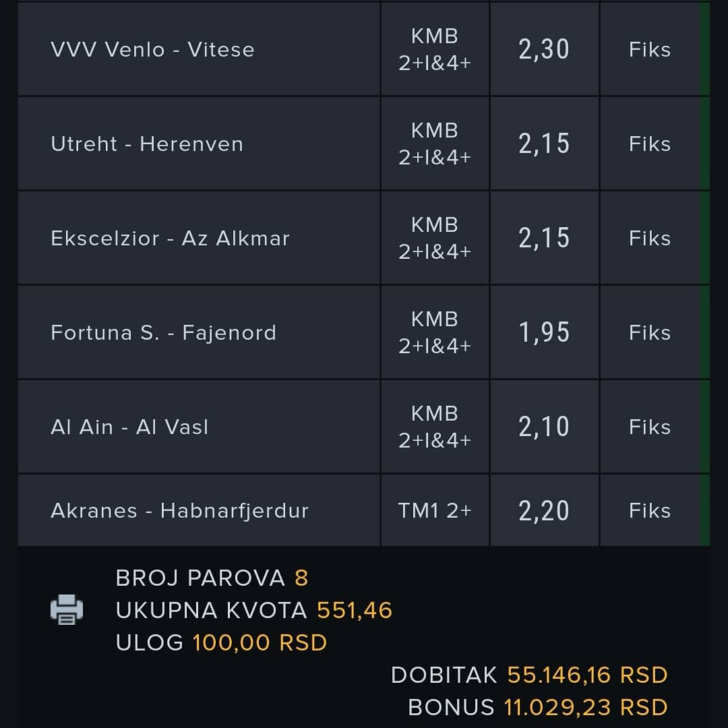Click KMB 2+I&4+ for Al Ain match
Viewport: 728px width, 728px height.
[435, 427]
